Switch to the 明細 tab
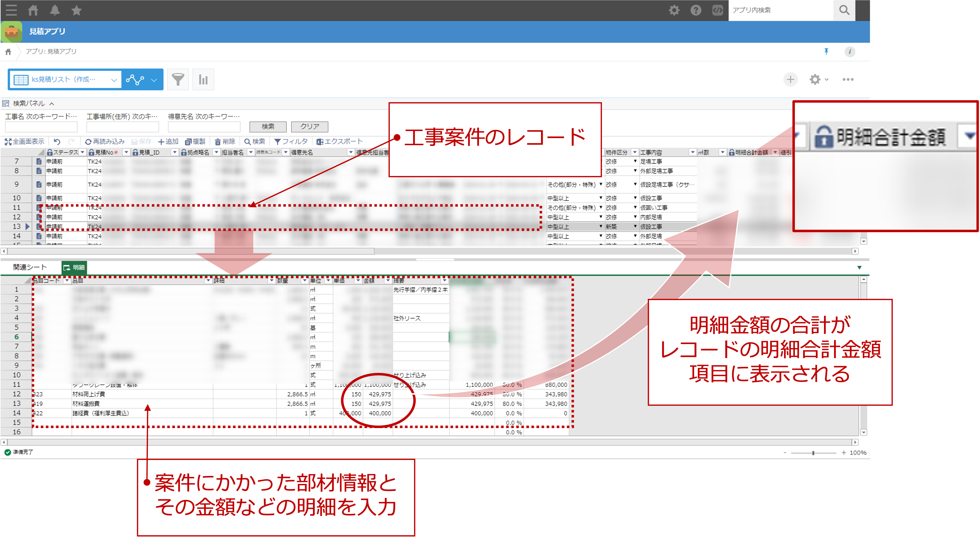980x537 pixels. coord(74,267)
